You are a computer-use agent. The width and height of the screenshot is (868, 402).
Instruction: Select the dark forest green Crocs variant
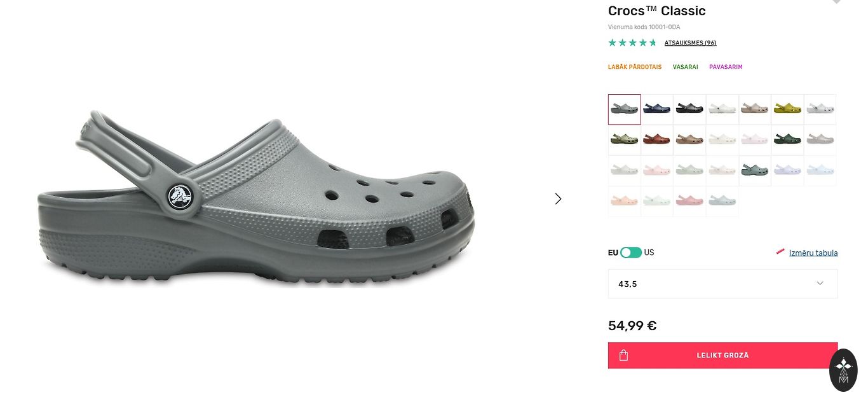[x=787, y=139]
